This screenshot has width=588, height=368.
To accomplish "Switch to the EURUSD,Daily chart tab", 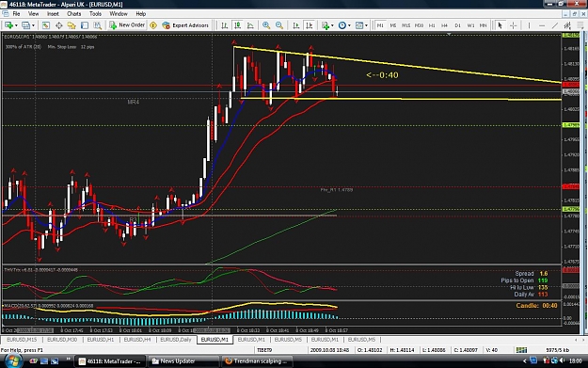I will [x=176, y=340].
